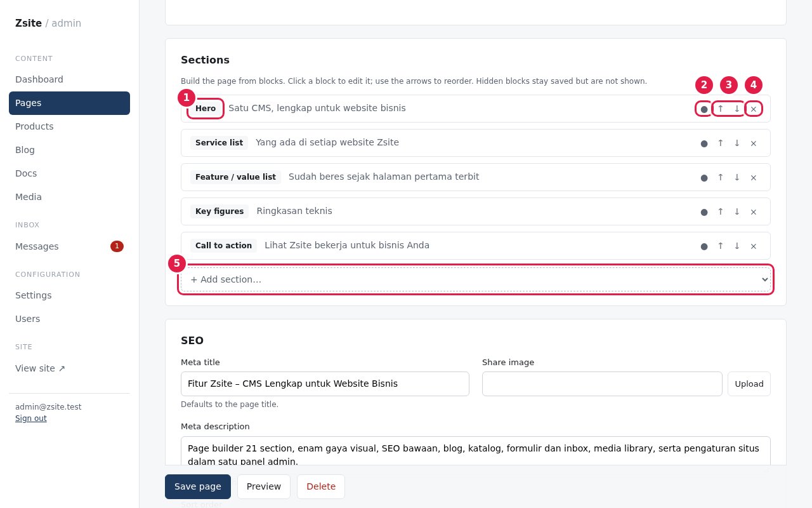
Task: Click the Save page button
Action: tap(198, 486)
